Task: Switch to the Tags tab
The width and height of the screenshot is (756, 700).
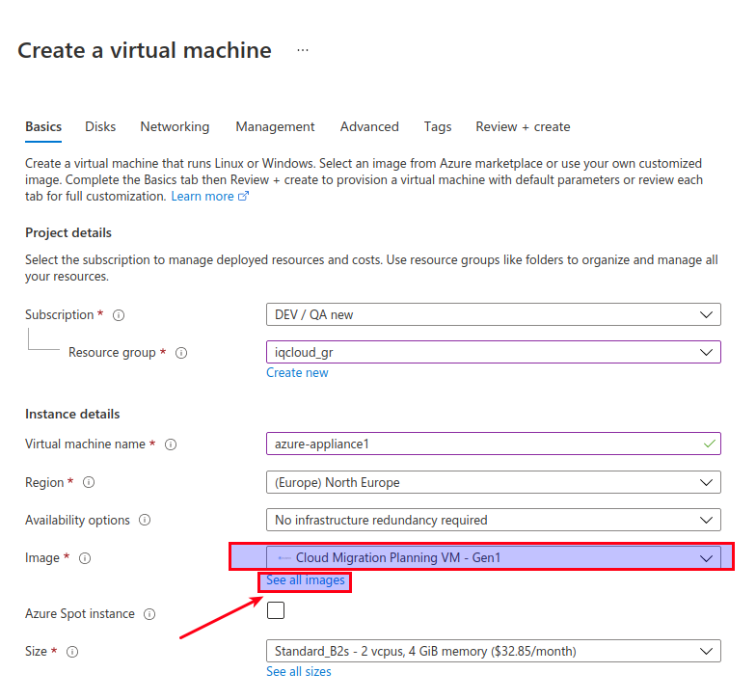Action: (x=438, y=127)
